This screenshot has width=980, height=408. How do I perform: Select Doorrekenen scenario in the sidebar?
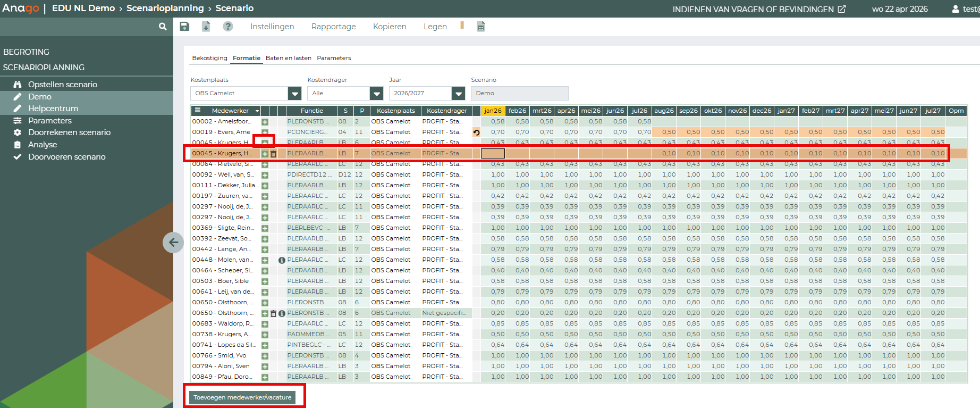[69, 132]
